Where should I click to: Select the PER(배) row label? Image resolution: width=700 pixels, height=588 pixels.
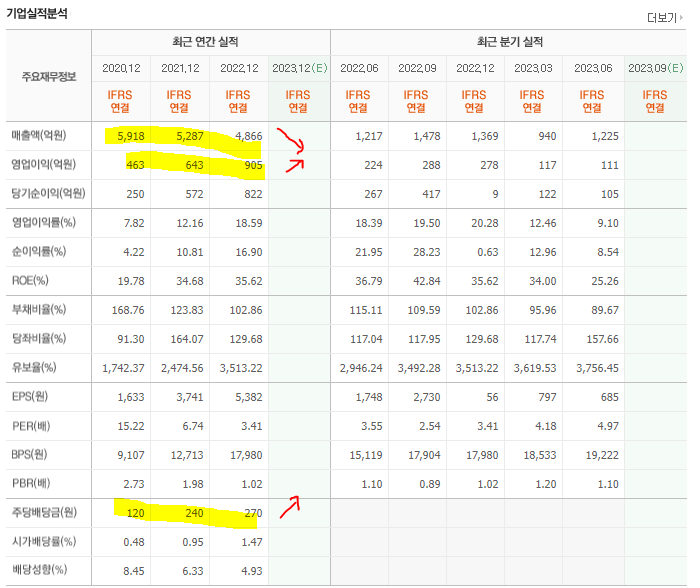31,426
